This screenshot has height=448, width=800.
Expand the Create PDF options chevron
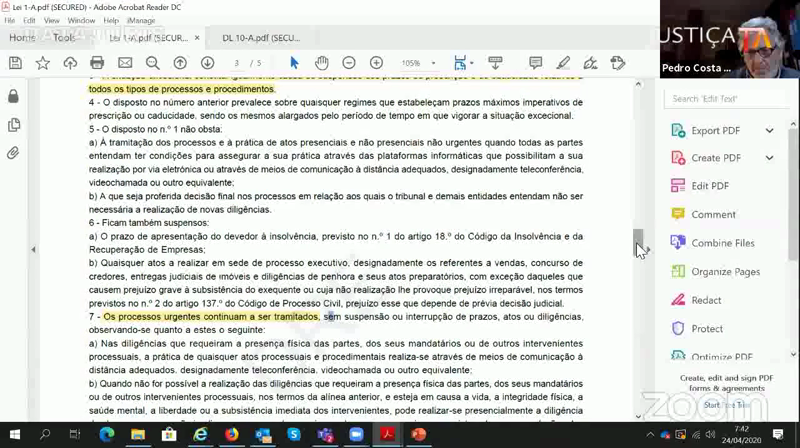(x=769, y=158)
